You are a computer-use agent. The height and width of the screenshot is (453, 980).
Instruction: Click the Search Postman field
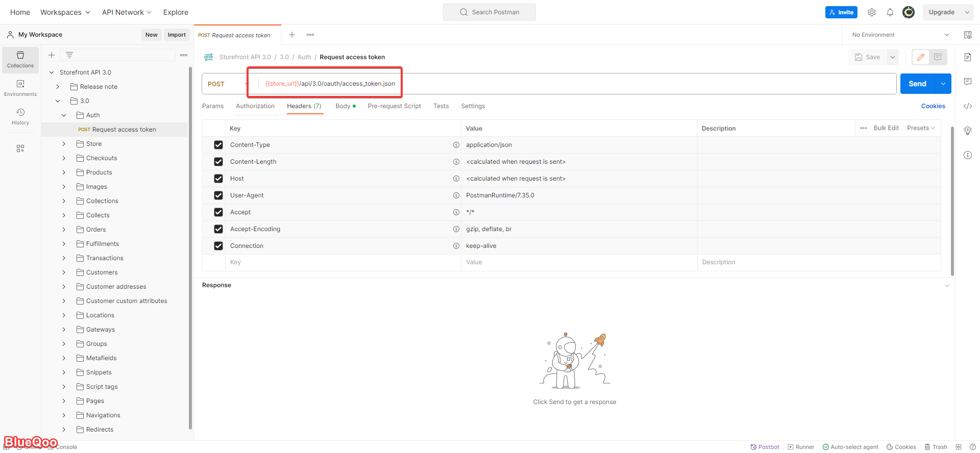click(489, 12)
